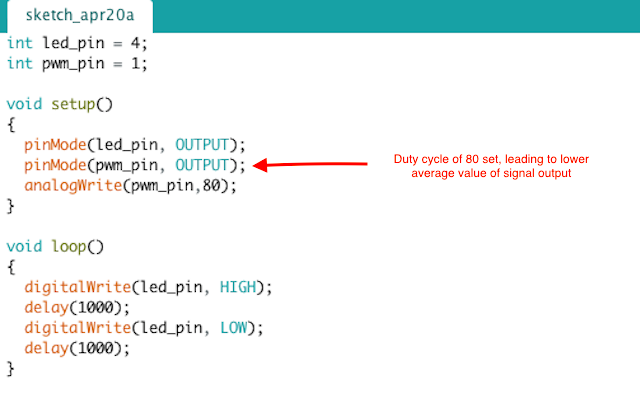Click the "analogWrite(pwm_pin,80);" line
This screenshot has width=640, height=403.
(x=130, y=186)
